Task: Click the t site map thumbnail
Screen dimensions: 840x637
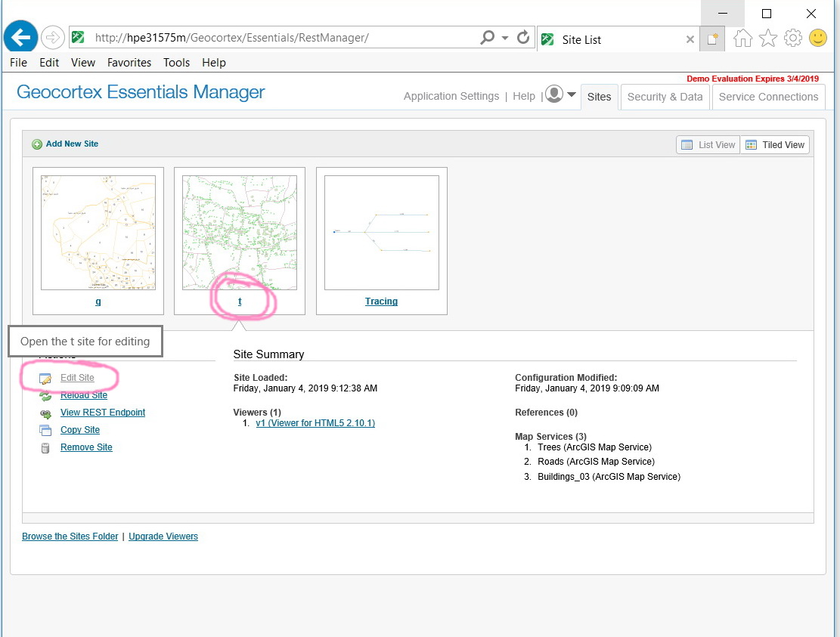Action: point(240,233)
